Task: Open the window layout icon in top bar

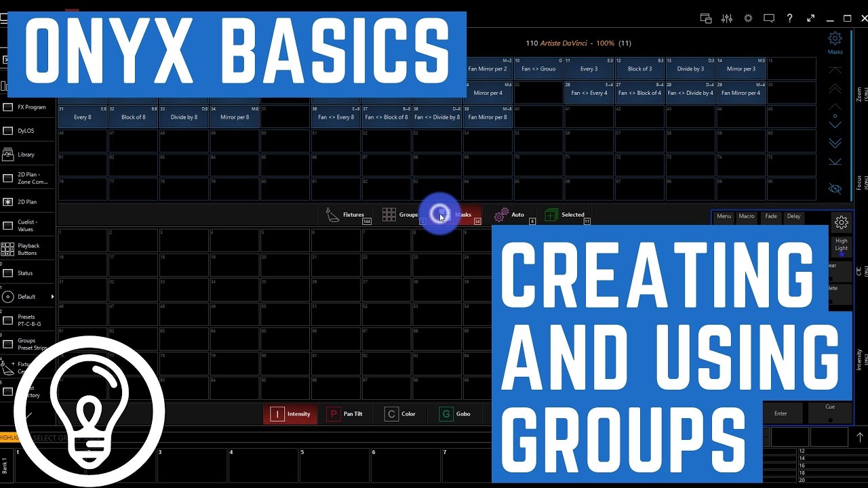Action: point(706,18)
